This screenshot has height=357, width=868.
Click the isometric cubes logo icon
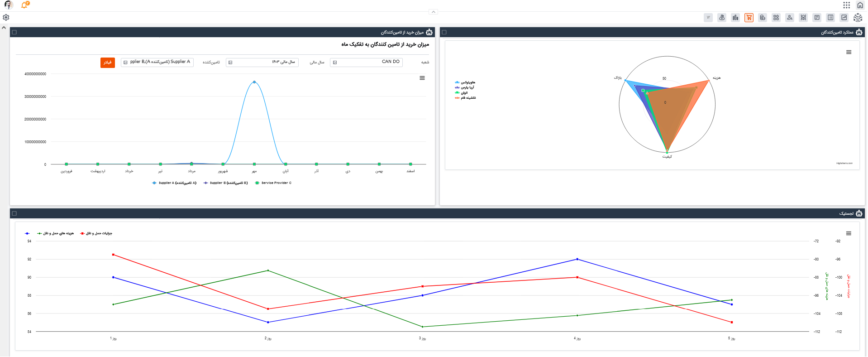858,18
